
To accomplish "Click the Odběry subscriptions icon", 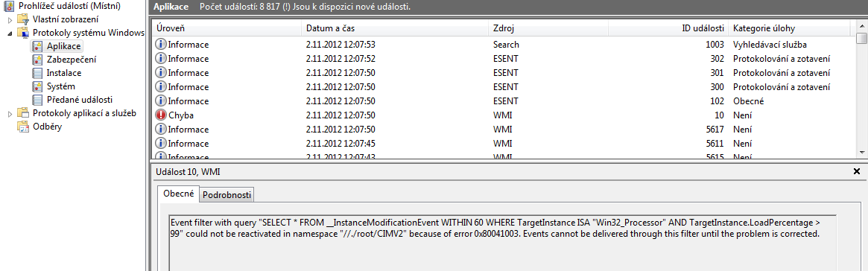I will click(x=23, y=127).
